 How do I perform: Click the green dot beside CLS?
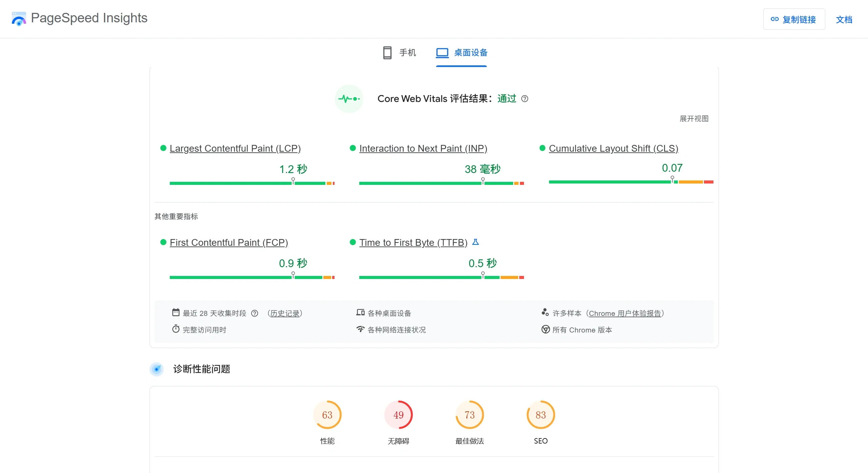(542, 148)
